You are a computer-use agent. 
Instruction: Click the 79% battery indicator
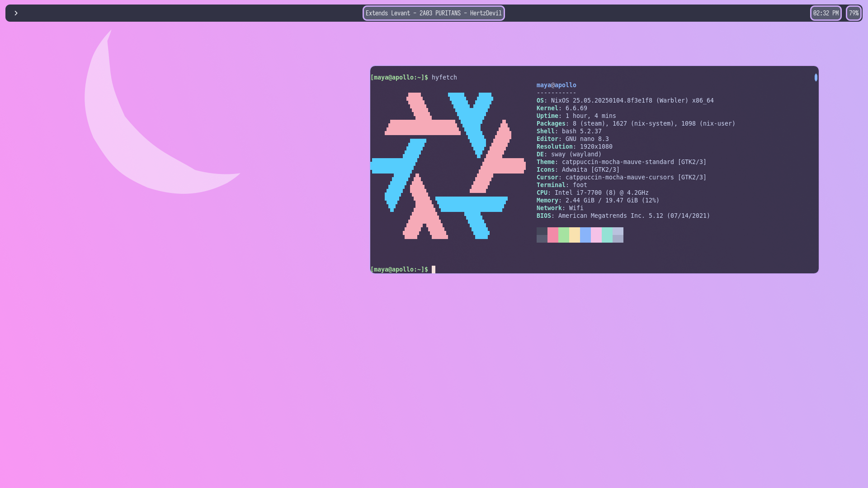click(x=854, y=13)
